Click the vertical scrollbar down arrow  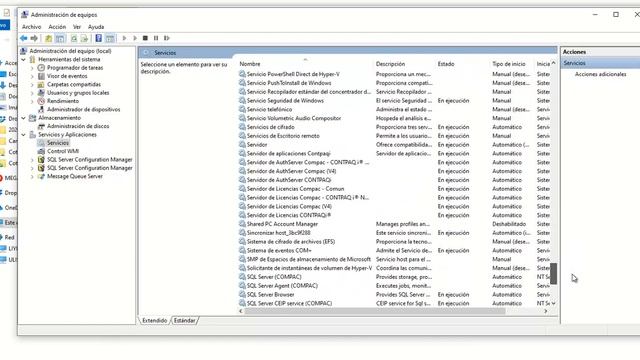point(553,304)
